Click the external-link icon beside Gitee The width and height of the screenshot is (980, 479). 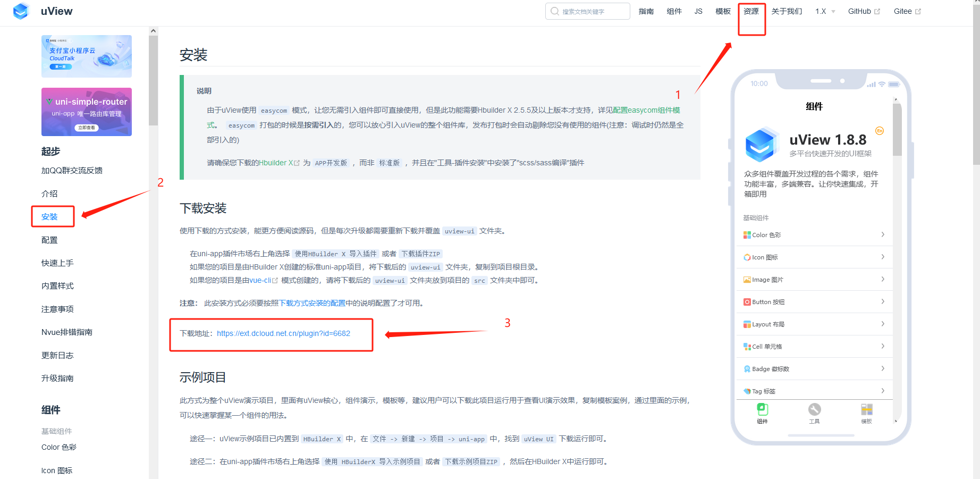(918, 12)
